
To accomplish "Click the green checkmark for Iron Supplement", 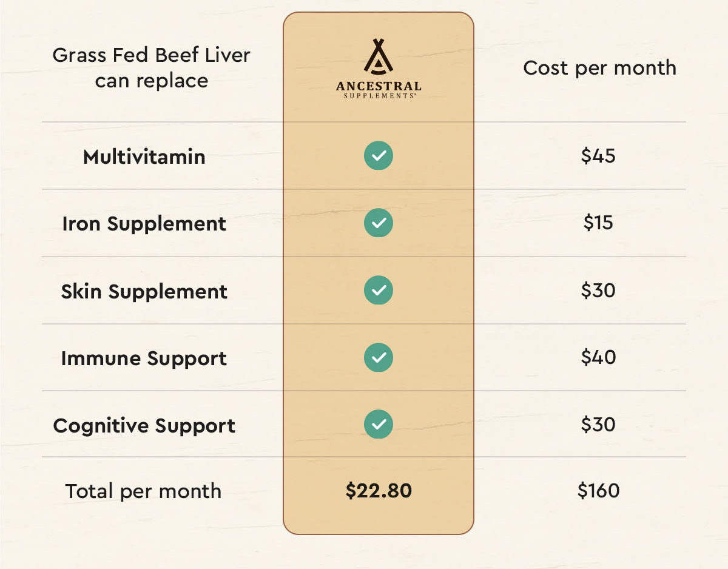I will [x=379, y=223].
